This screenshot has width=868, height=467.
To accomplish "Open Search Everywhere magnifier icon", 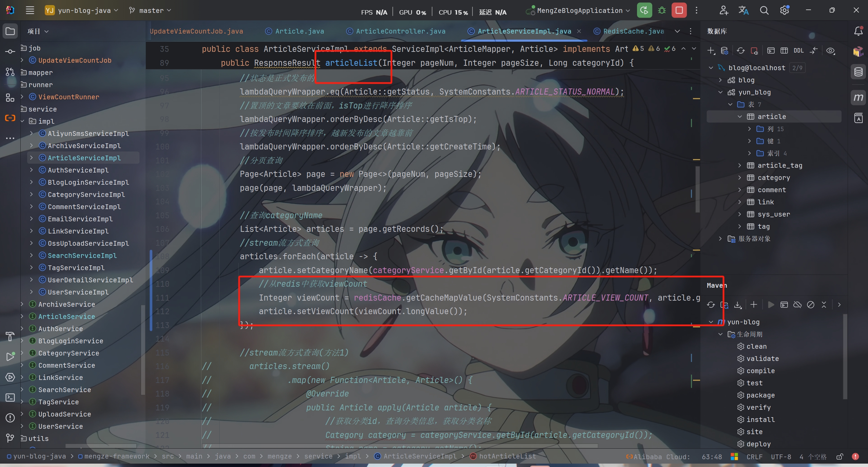I will (764, 11).
